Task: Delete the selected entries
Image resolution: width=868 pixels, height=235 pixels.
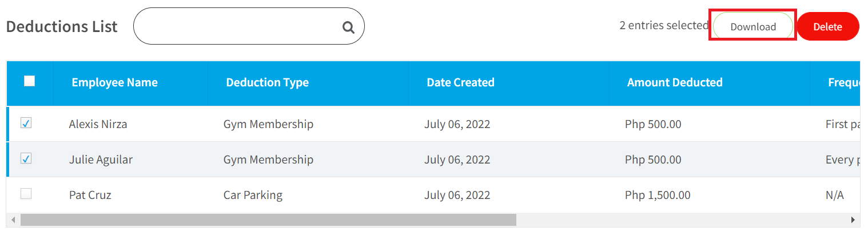Action: [827, 26]
